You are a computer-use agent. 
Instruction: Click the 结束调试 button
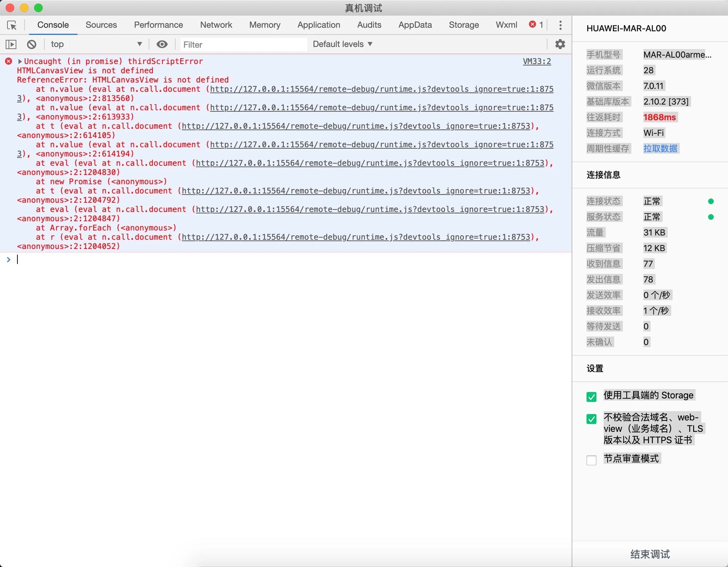point(650,554)
